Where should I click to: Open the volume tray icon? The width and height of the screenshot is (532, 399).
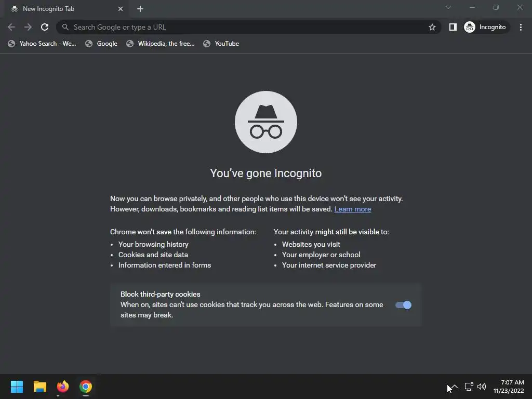[x=482, y=387]
